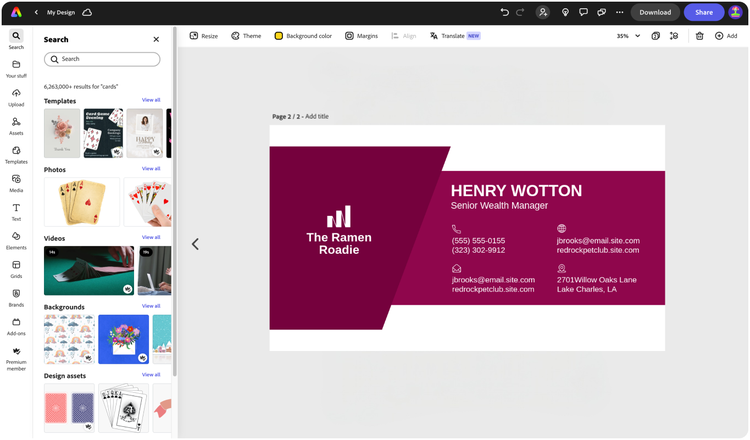The width and height of the screenshot is (750, 440).
Task: Open the Add-ons panel
Action: (x=16, y=327)
